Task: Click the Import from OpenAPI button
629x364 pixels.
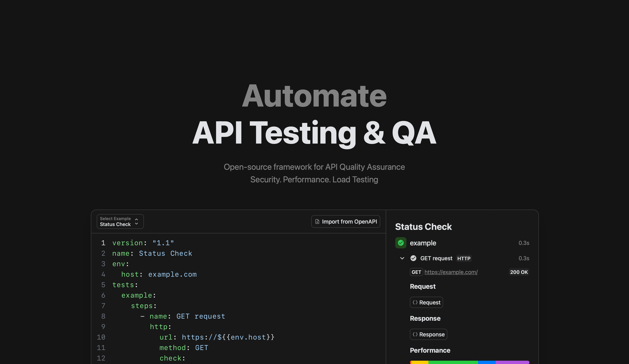Action: [x=346, y=221]
